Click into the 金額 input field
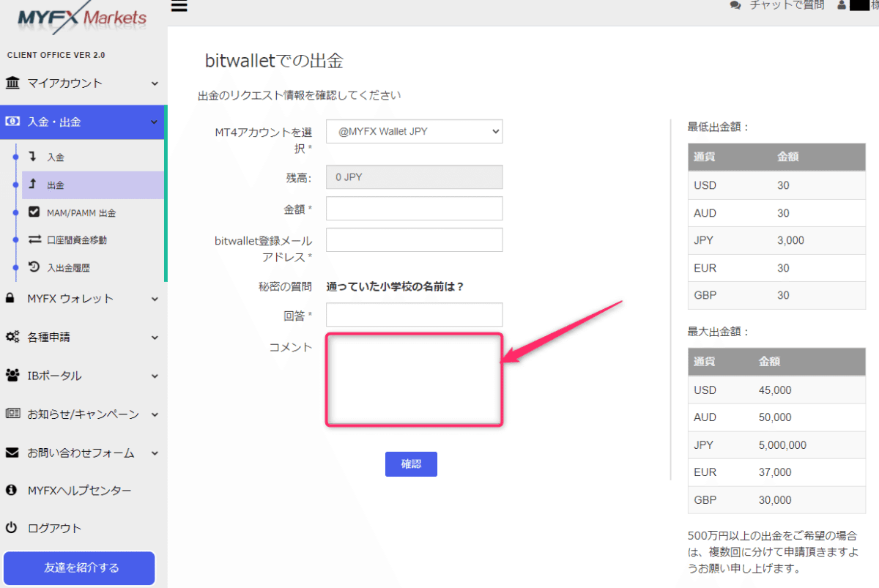 415,209
